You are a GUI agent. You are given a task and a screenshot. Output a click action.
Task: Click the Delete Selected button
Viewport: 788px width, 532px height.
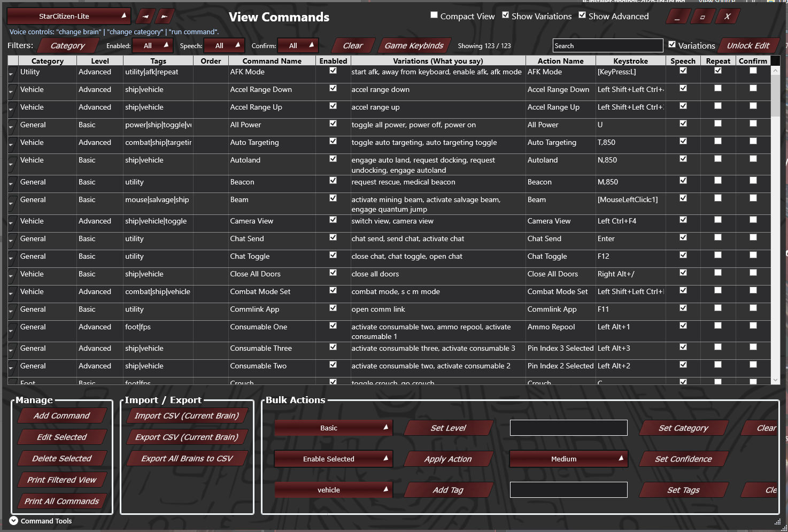pyautogui.click(x=62, y=458)
